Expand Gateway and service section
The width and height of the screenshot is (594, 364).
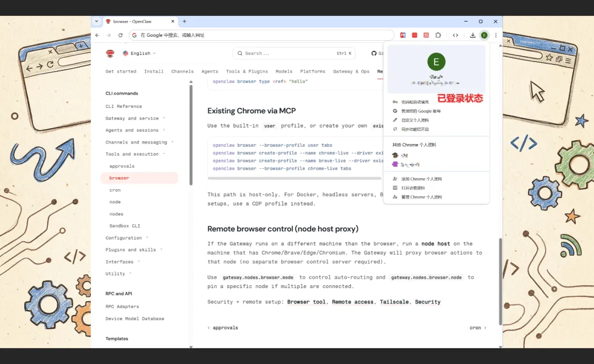coord(135,118)
